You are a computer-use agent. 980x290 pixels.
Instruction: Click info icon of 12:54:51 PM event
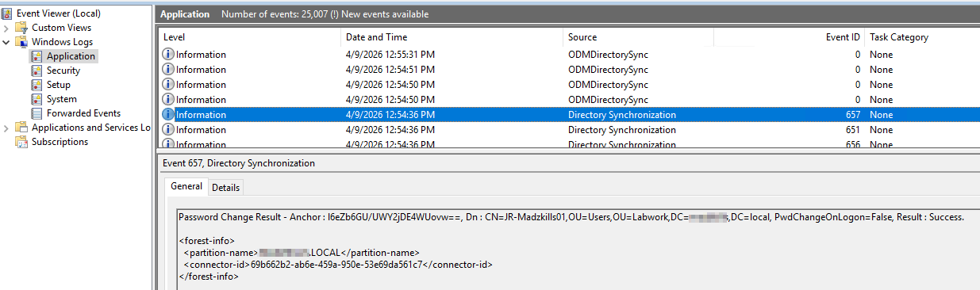168,70
